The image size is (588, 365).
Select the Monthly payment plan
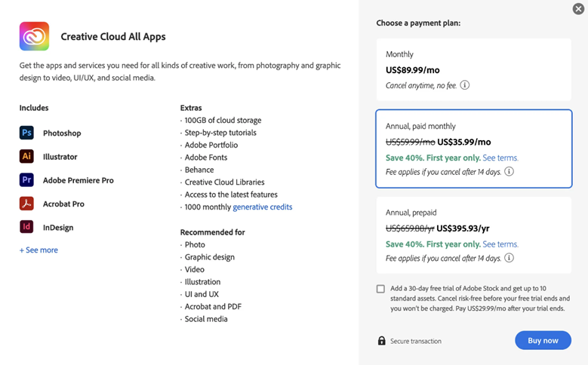pos(473,69)
